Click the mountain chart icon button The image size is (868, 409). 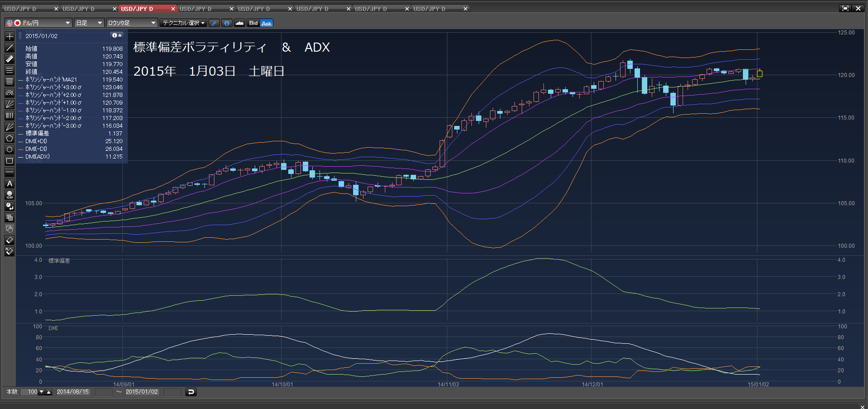(240, 23)
